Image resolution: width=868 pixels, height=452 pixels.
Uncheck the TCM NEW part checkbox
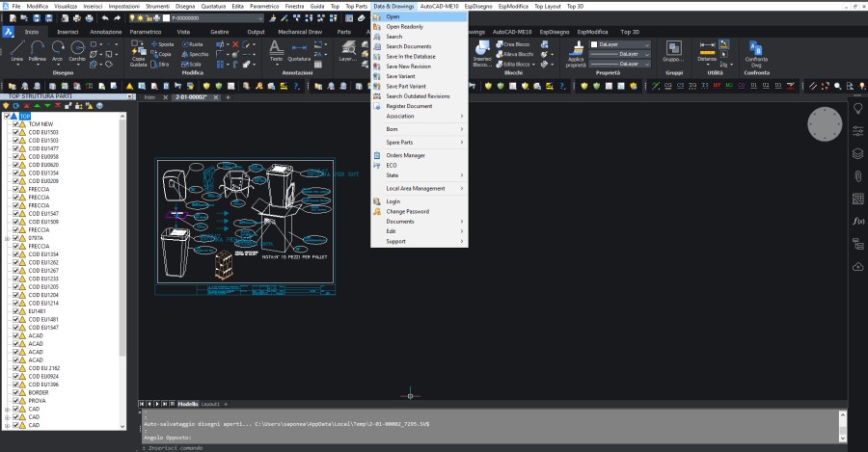point(14,124)
